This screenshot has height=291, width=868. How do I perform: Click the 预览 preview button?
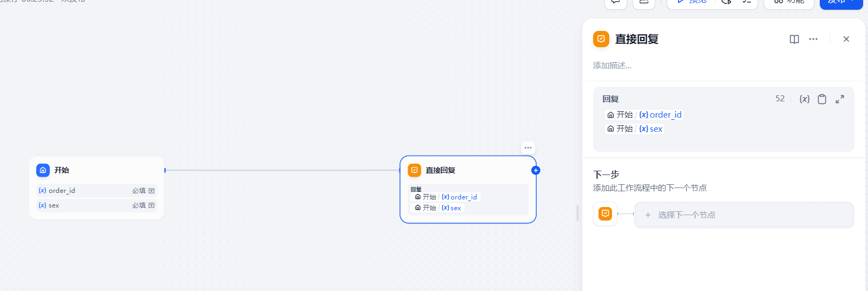[x=692, y=2]
